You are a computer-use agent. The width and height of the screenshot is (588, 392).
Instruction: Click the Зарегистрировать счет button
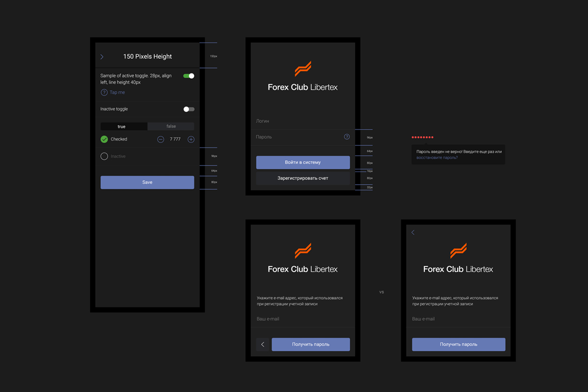coord(303,178)
